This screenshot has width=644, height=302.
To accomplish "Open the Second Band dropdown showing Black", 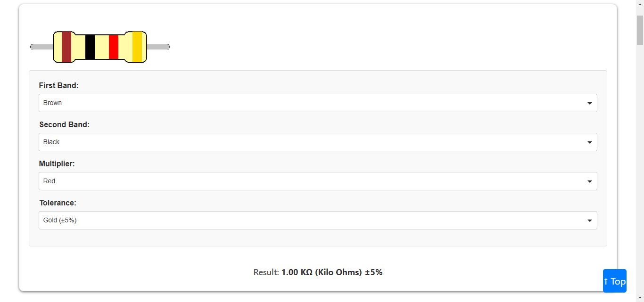I will coord(317,142).
